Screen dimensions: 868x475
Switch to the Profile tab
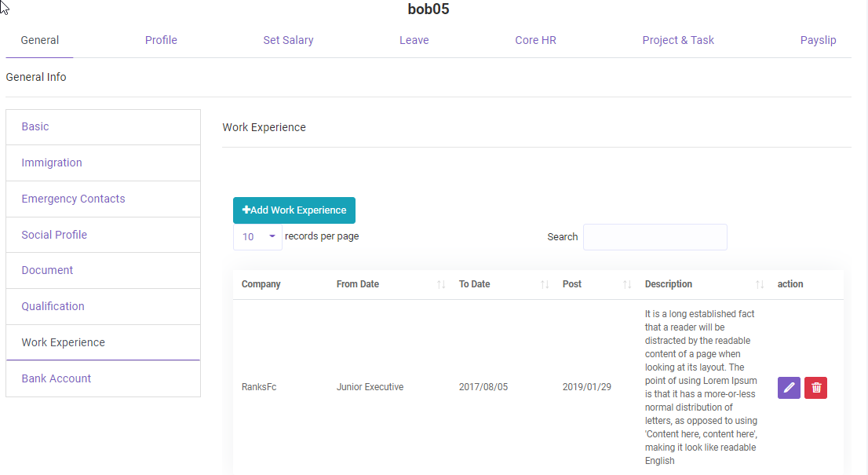pos(161,40)
